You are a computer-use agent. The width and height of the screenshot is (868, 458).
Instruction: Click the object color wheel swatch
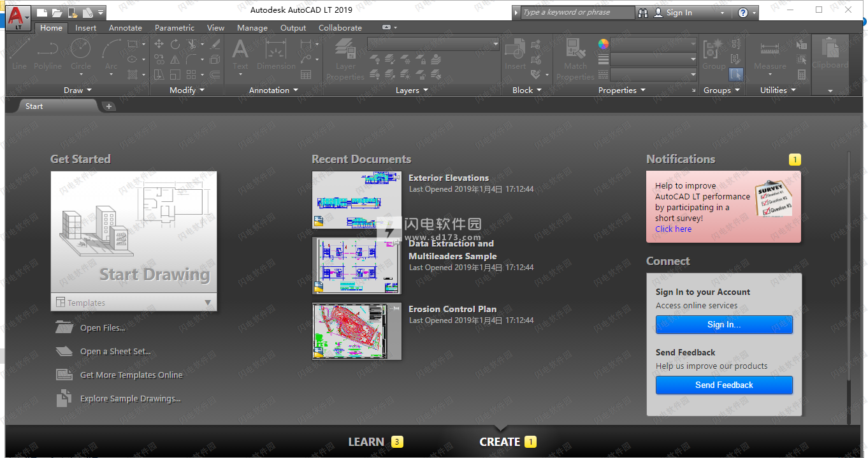tap(604, 44)
